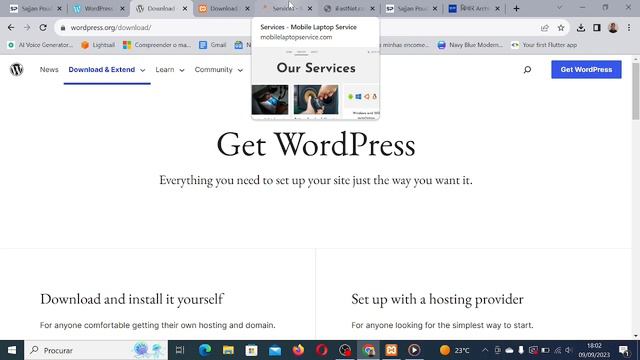Screen dimensions: 640x360
Task: Open the site search magnifier
Action: [x=527, y=70]
